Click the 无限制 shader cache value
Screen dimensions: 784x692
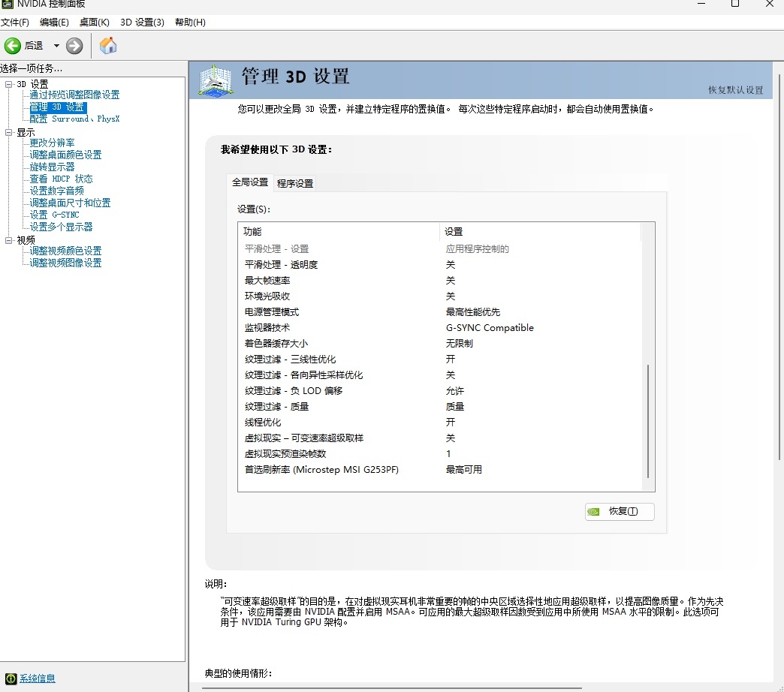(459, 343)
